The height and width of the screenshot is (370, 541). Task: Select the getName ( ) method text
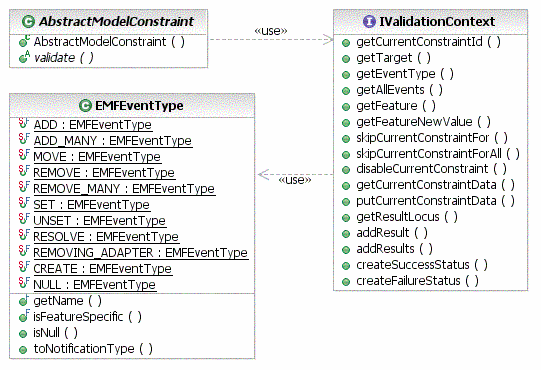click(67, 301)
